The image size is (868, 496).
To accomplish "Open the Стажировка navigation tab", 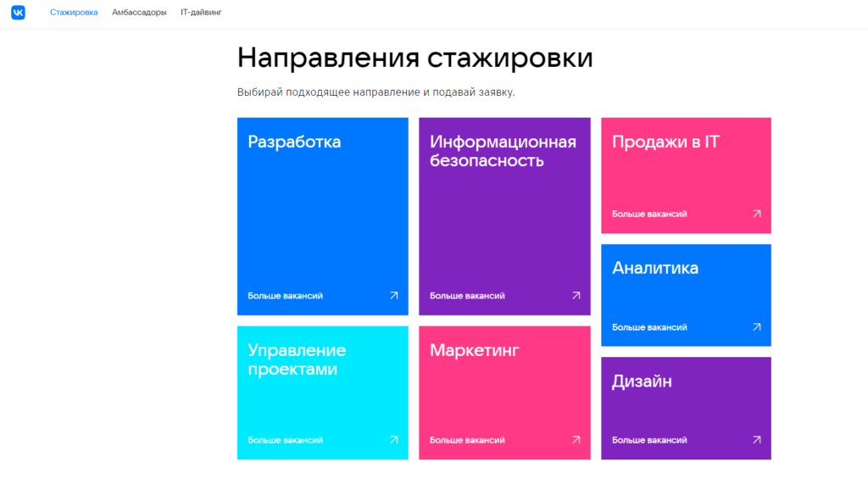I will click(x=74, y=13).
